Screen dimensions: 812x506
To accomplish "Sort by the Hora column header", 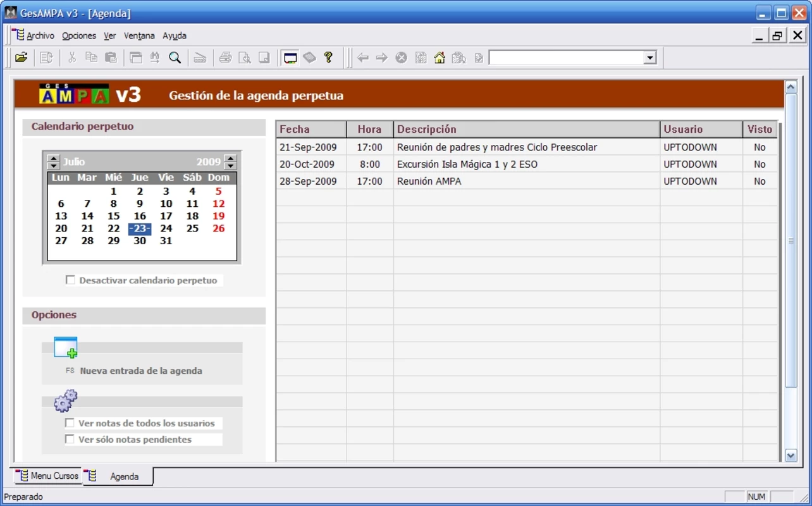I will coord(370,129).
